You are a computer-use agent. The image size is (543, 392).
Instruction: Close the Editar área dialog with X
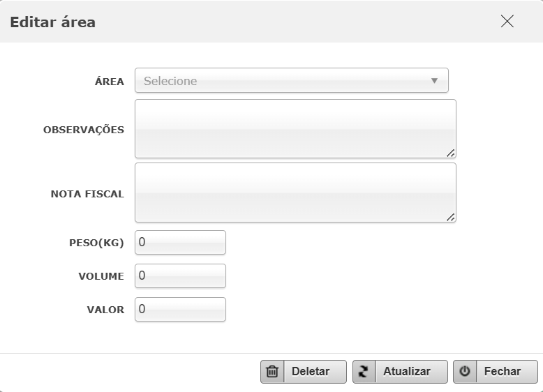click(507, 22)
